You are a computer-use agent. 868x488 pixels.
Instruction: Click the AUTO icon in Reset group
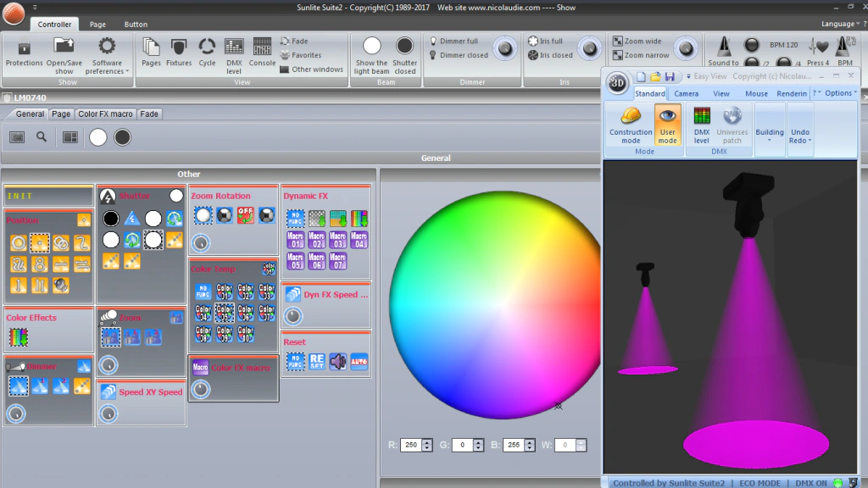[359, 361]
